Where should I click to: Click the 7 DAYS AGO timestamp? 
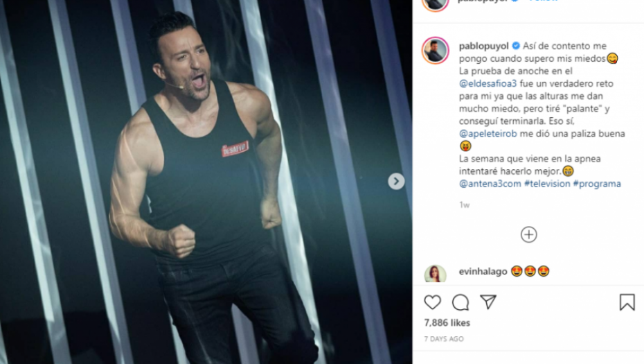pyautogui.click(x=444, y=339)
